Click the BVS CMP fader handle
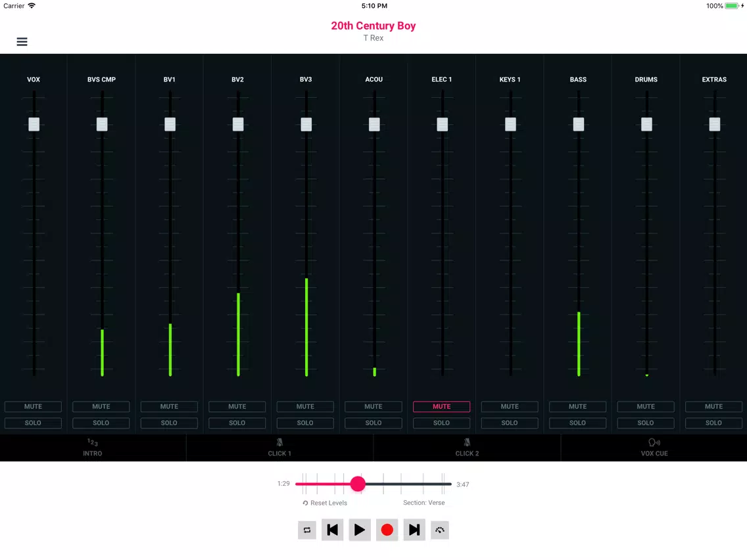This screenshot has height=560, width=747. 102,124
